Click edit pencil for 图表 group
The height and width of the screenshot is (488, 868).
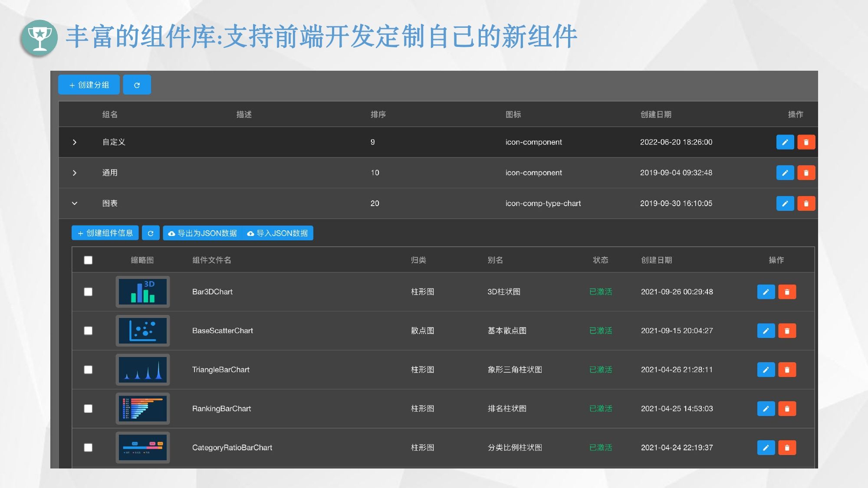[785, 203]
